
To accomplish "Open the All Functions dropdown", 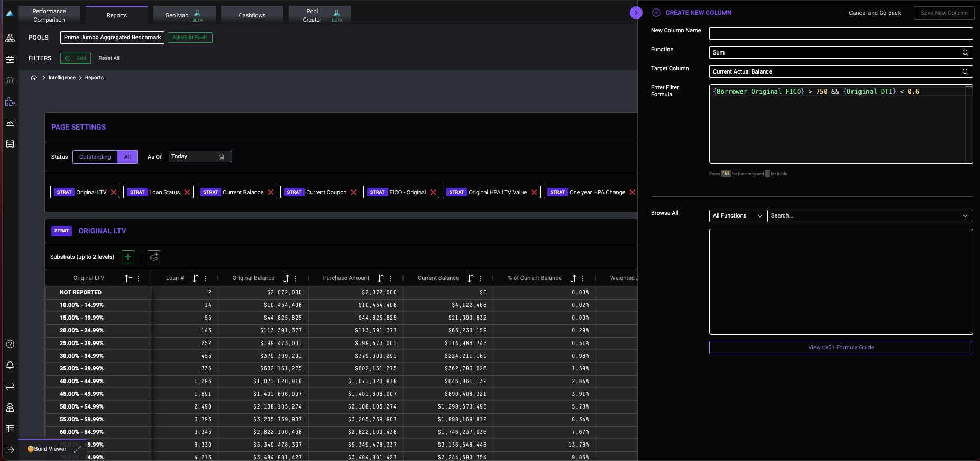I will [738, 216].
